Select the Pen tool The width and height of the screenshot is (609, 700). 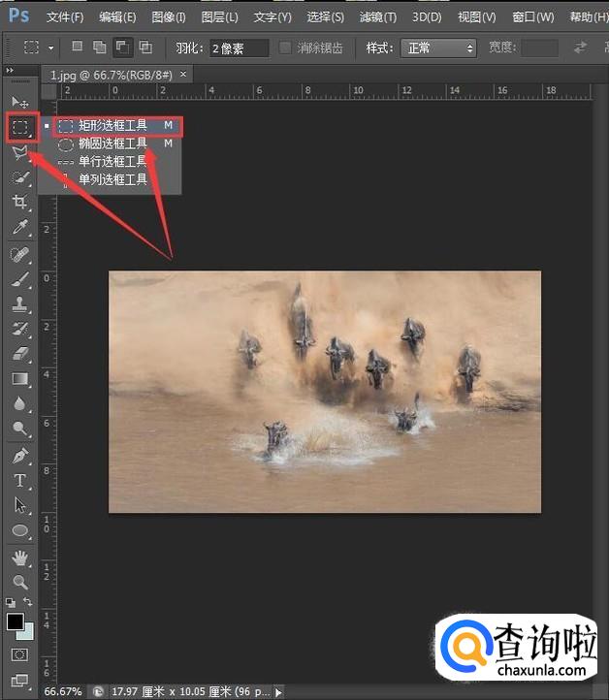tap(20, 457)
